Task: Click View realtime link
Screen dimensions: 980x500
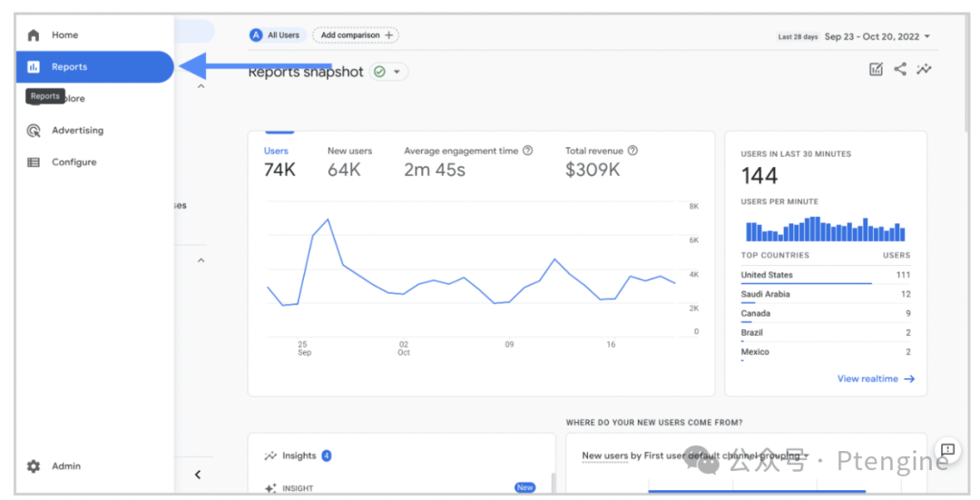Action: click(x=876, y=378)
